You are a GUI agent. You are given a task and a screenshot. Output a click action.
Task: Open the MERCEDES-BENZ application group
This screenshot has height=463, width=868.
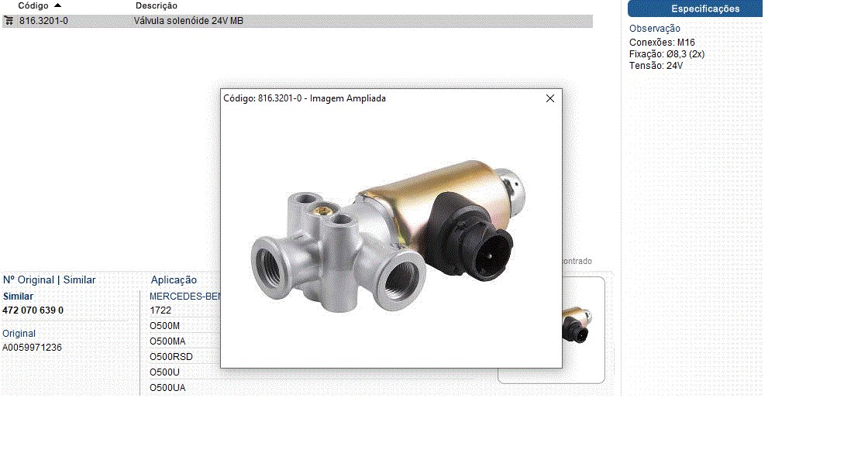click(184, 297)
